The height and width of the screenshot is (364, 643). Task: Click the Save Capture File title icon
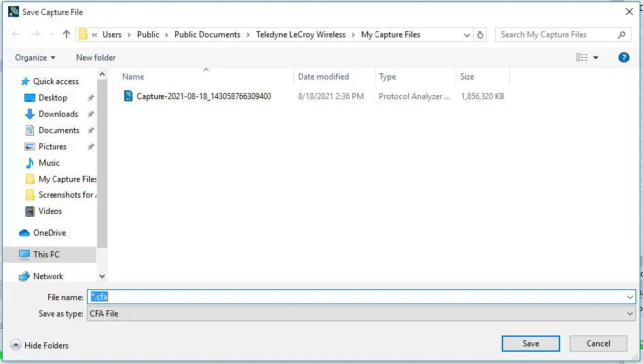(14, 12)
